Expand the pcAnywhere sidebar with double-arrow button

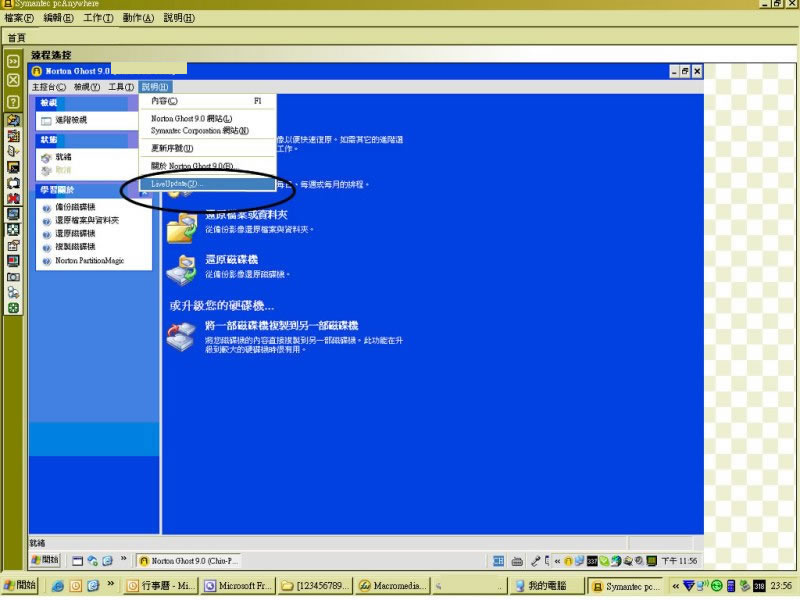click(x=13, y=61)
